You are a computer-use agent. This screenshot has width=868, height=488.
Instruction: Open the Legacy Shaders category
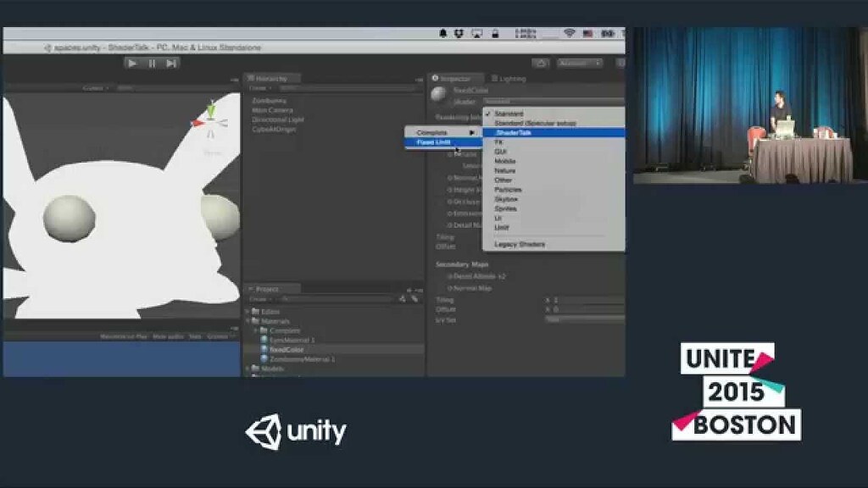click(x=554, y=244)
